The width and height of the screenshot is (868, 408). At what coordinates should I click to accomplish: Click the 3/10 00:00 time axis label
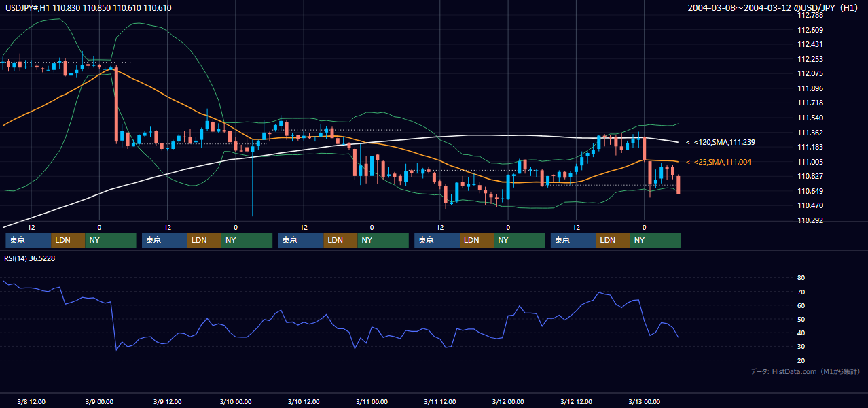(x=236, y=401)
